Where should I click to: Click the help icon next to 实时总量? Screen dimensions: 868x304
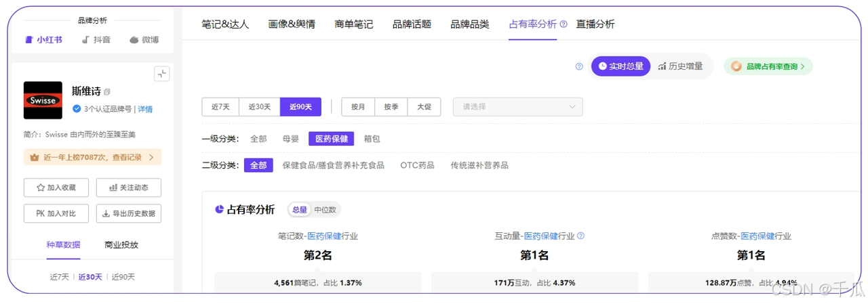(x=579, y=66)
